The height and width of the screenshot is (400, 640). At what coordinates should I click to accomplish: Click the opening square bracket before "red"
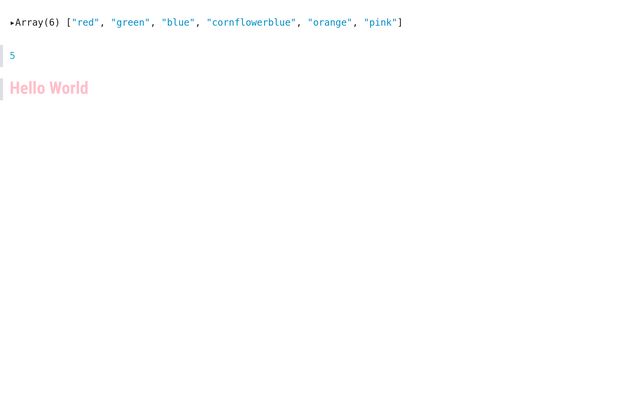pos(69,22)
